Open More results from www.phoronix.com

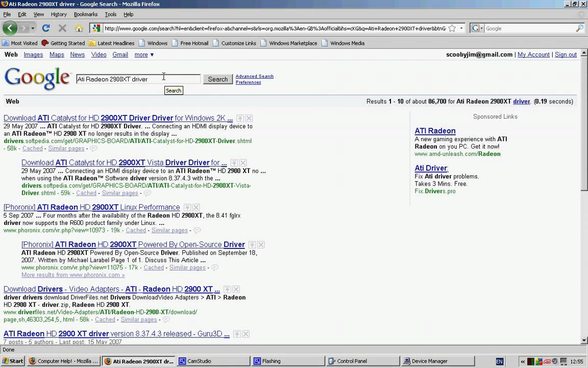73,275
